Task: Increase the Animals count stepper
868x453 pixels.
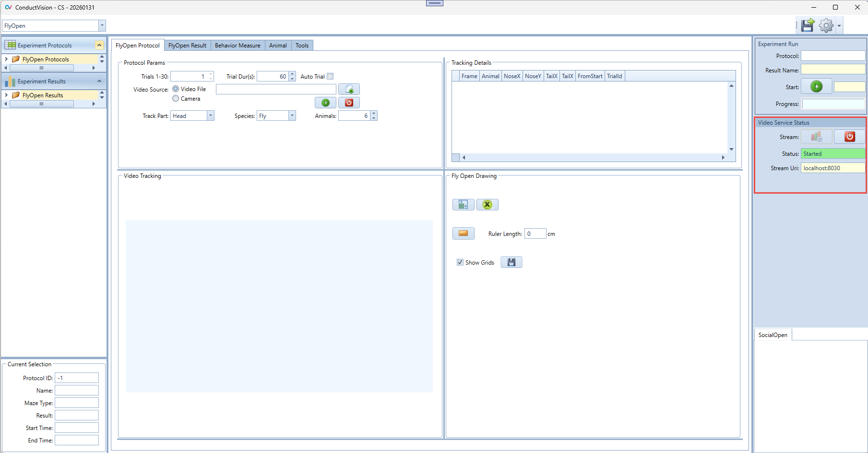Action: (374, 114)
